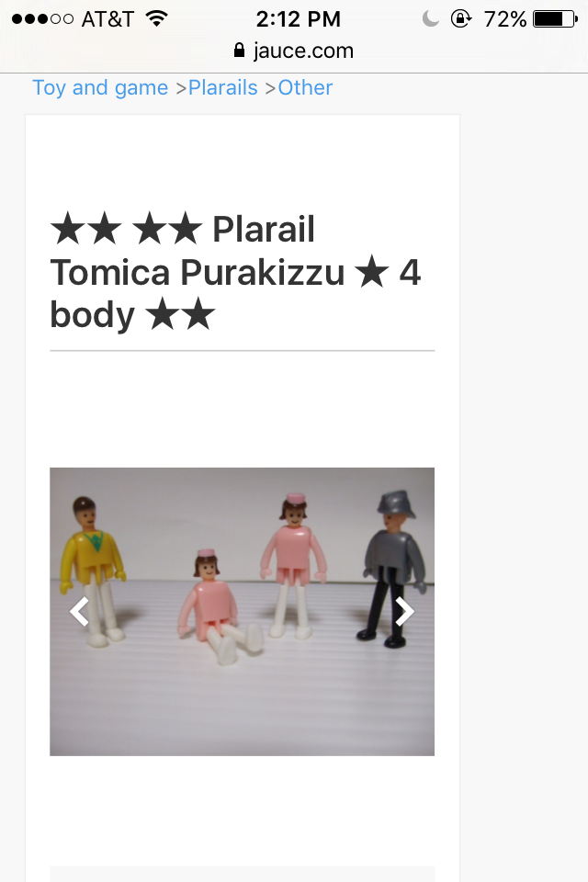Open the Toy and game category

tap(100, 88)
